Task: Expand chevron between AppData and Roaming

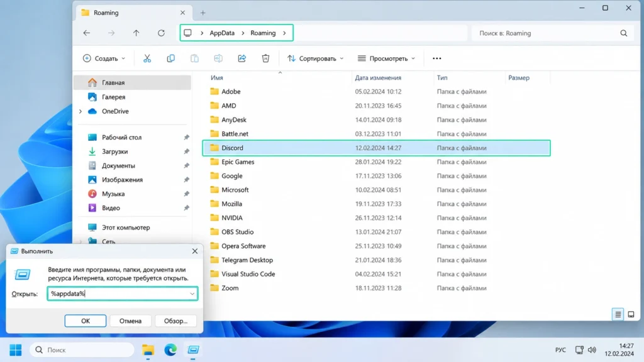Action: [243, 33]
